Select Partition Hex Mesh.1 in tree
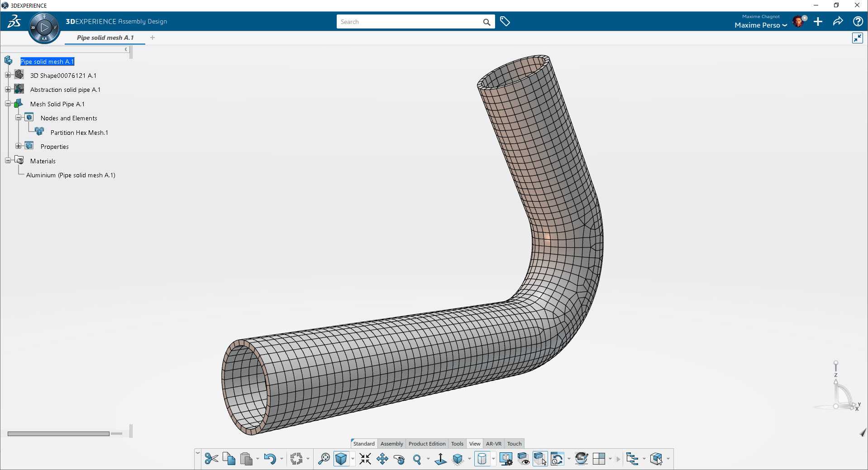868x470 pixels. [79, 133]
